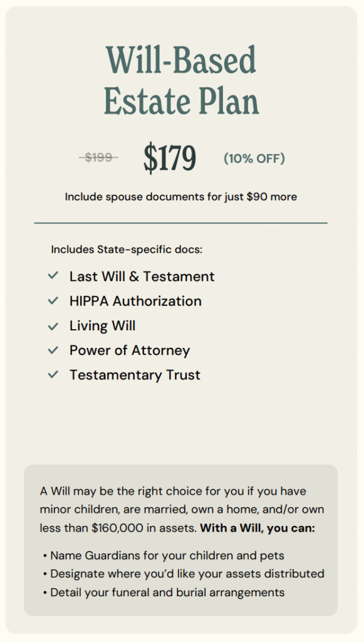Click the checkmark beside Testamentary Trust

[x=53, y=375]
